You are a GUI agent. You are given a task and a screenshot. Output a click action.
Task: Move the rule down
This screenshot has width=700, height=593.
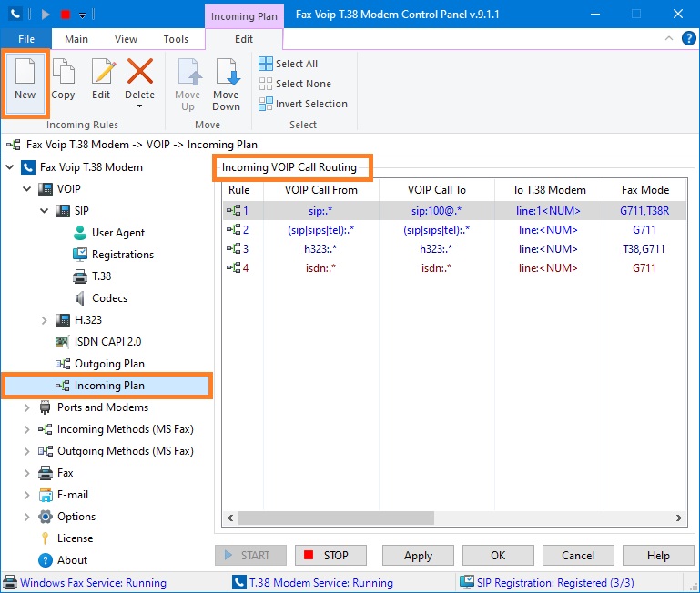tap(227, 84)
